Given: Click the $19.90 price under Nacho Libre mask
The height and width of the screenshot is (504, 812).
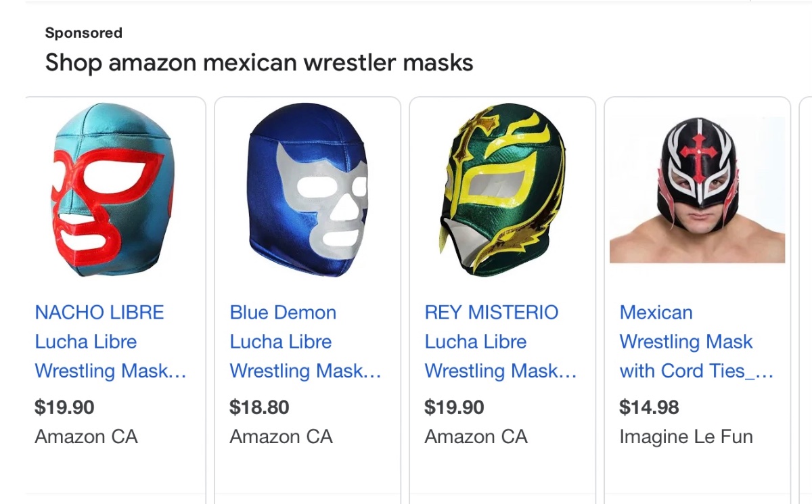Looking at the screenshot, I should [64, 407].
